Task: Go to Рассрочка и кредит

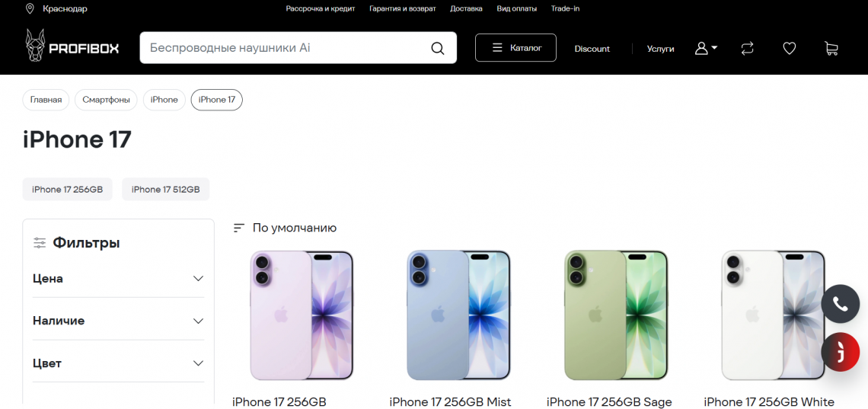Action: point(321,8)
